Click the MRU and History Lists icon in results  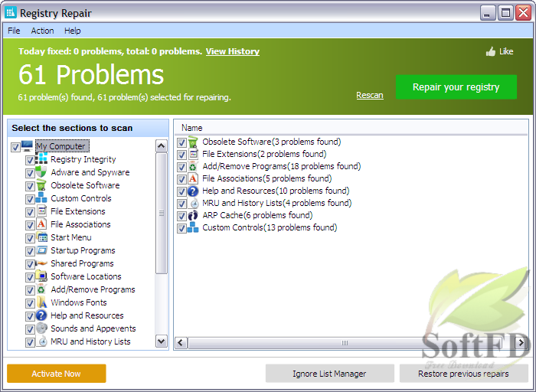(x=193, y=203)
